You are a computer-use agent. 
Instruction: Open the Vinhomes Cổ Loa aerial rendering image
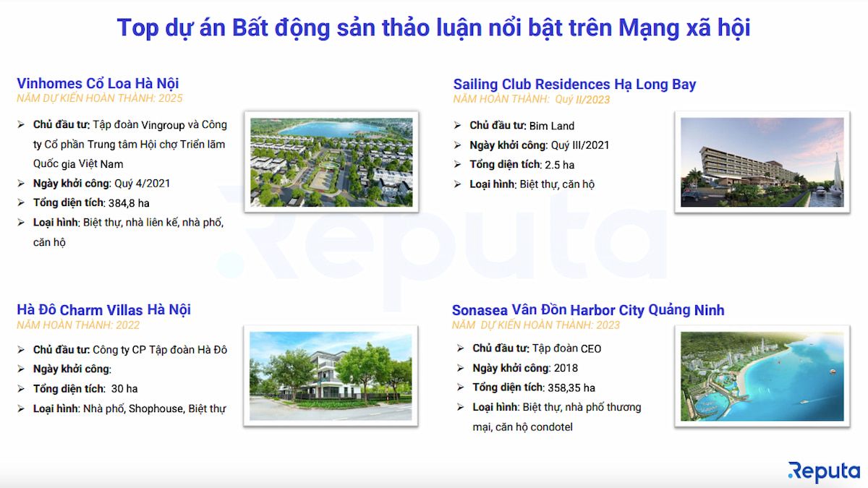coord(331,162)
